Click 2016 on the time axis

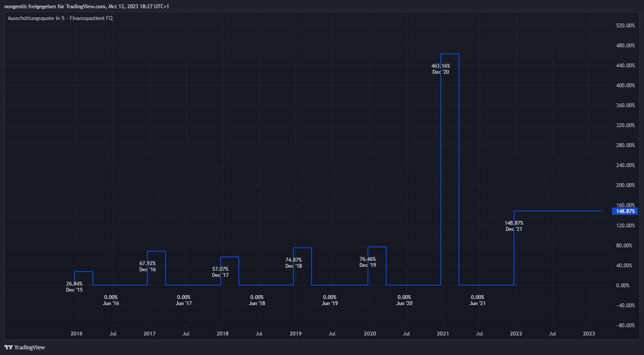click(x=76, y=334)
